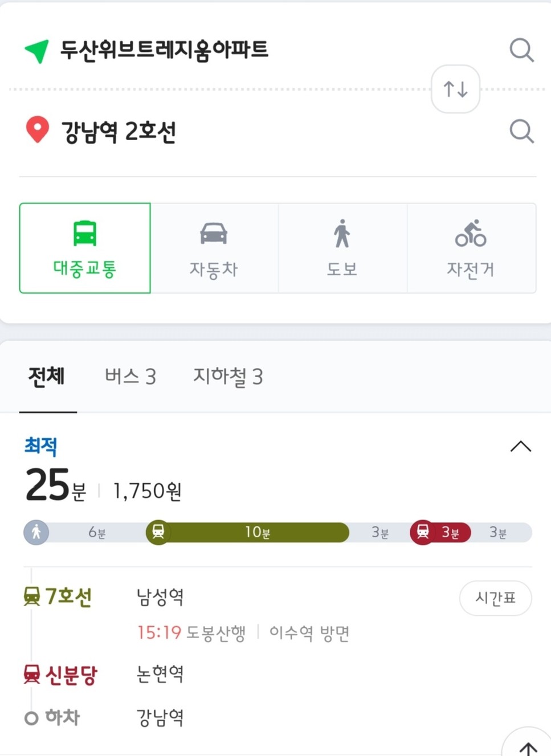Open the 시간표 timetable button

click(x=496, y=598)
